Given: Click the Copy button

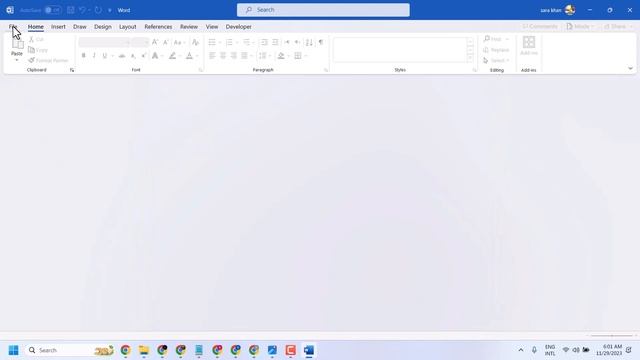Looking at the screenshot, I should [x=38, y=50].
